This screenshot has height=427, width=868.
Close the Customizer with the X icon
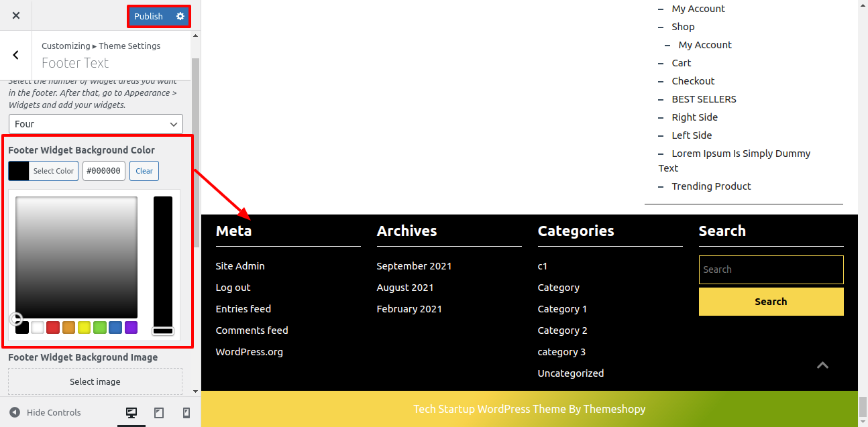pyautogui.click(x=16, y=15)
